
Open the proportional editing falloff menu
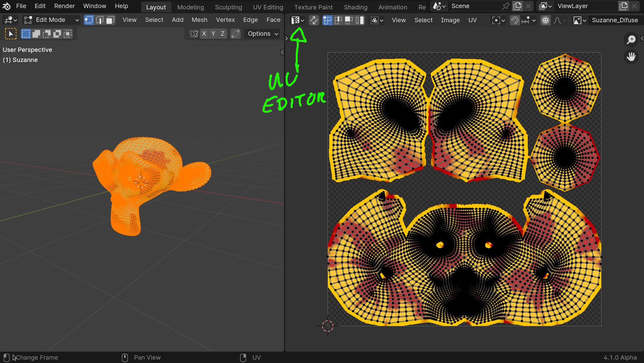click(560, 20)
